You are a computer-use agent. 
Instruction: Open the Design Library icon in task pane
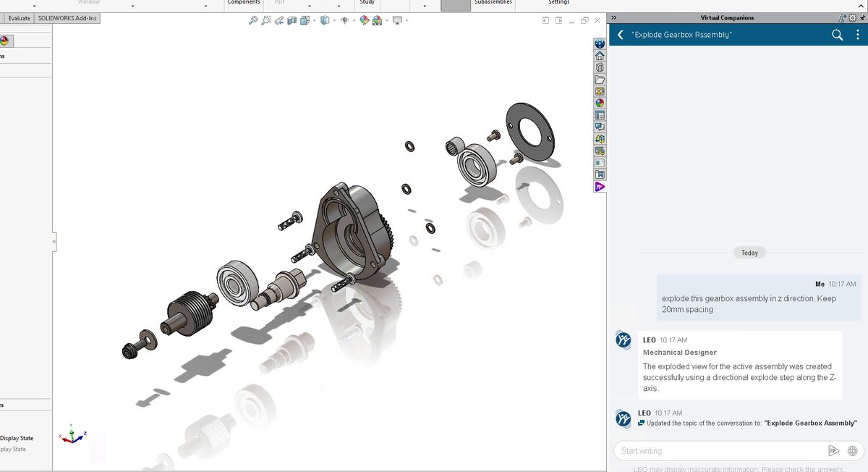pos(600,67)
